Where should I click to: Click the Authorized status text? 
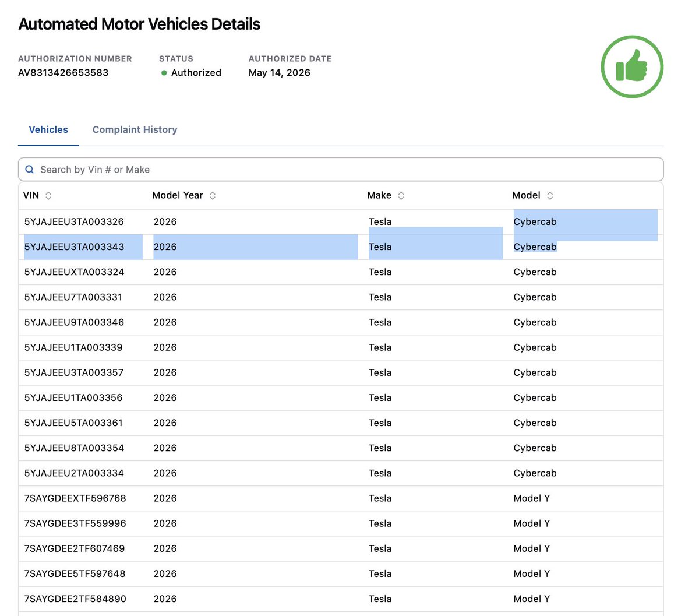tap(196, 73)
